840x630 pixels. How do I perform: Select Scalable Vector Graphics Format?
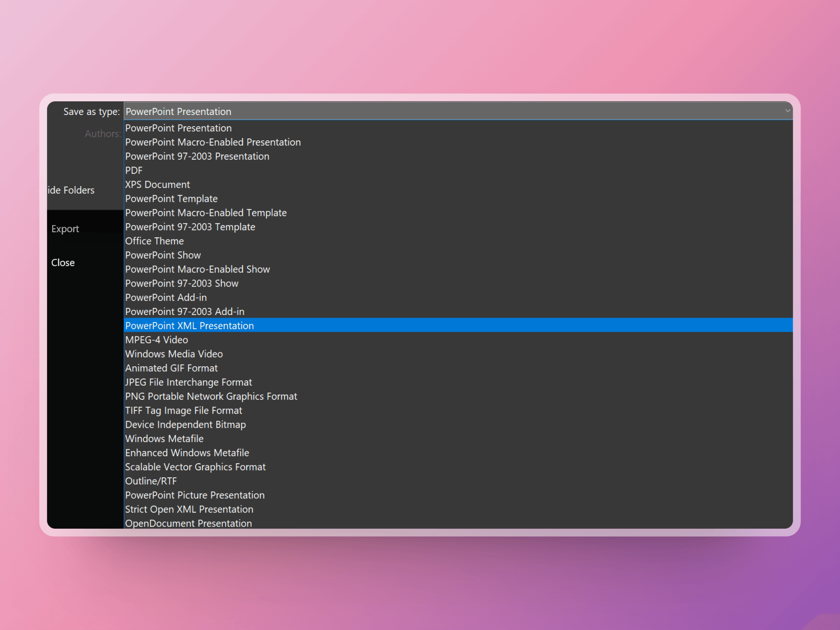tap(458, 467)
